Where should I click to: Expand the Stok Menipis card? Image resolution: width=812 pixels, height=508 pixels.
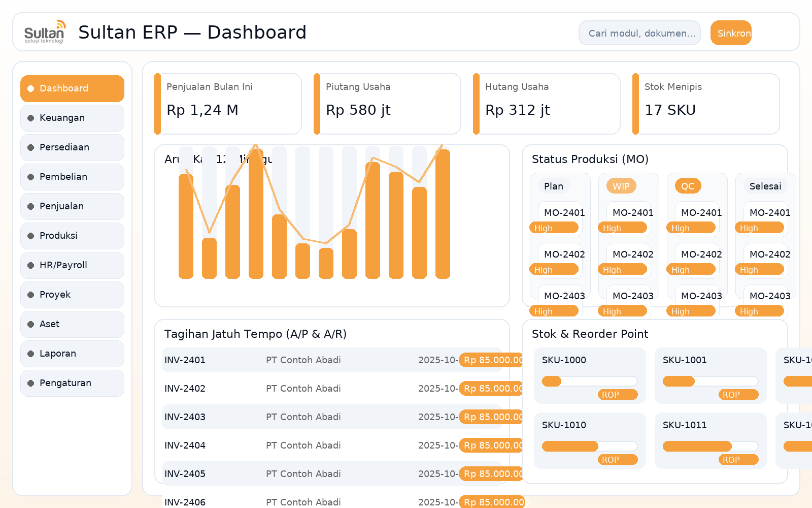704,104
